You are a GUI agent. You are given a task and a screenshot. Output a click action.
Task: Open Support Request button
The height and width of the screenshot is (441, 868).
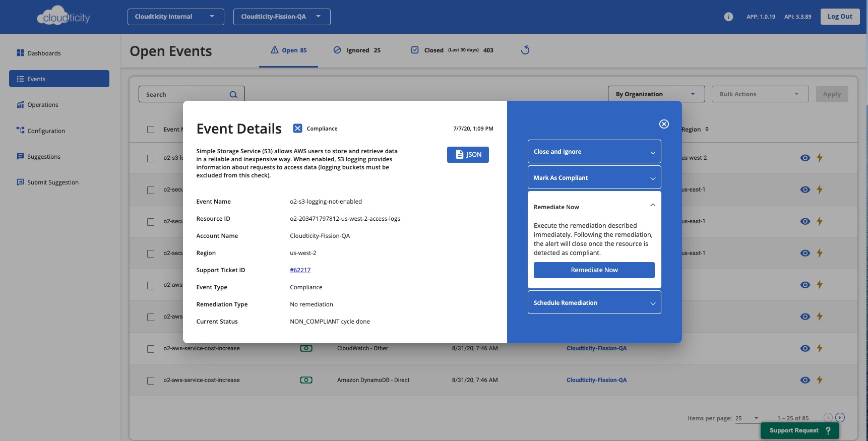point(799,430)
